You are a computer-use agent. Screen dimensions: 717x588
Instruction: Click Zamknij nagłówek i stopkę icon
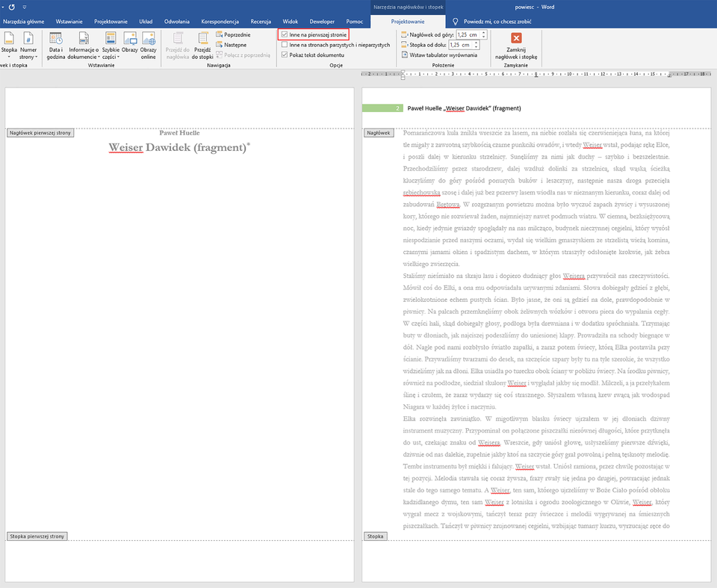[515, 45]
